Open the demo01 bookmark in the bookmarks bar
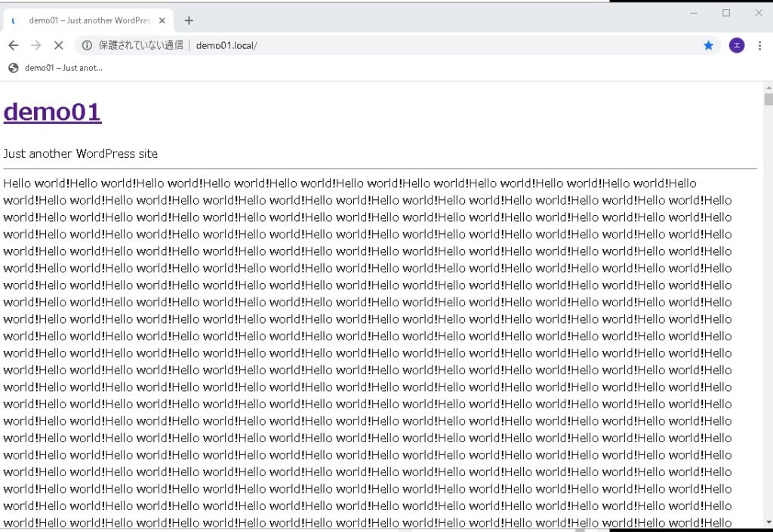The height and width of the screenshot is (532, 773). 55,68
